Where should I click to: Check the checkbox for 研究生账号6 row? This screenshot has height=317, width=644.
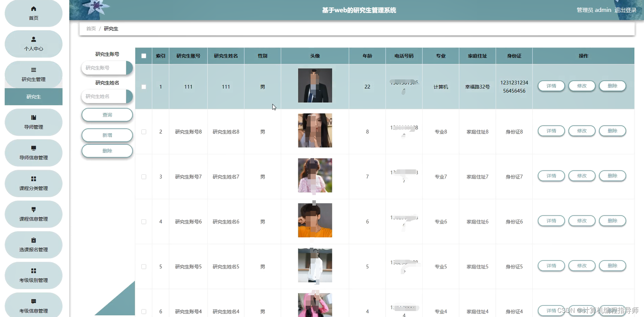[x=144, y=222]
